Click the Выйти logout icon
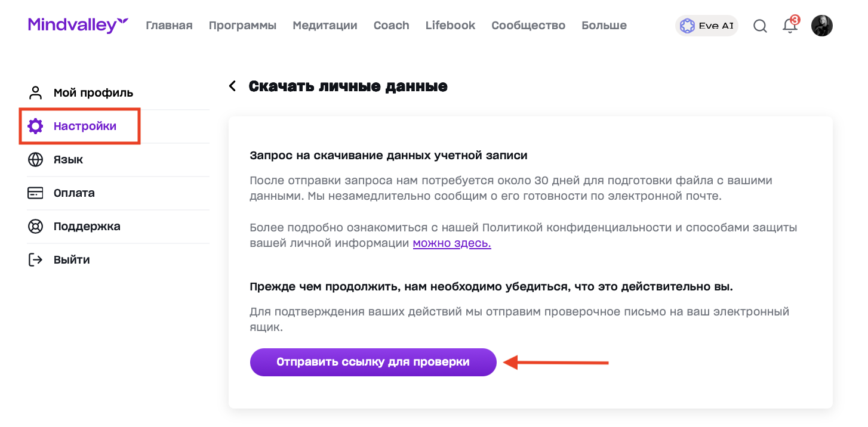The image size is (868, 427). point(35,259)
